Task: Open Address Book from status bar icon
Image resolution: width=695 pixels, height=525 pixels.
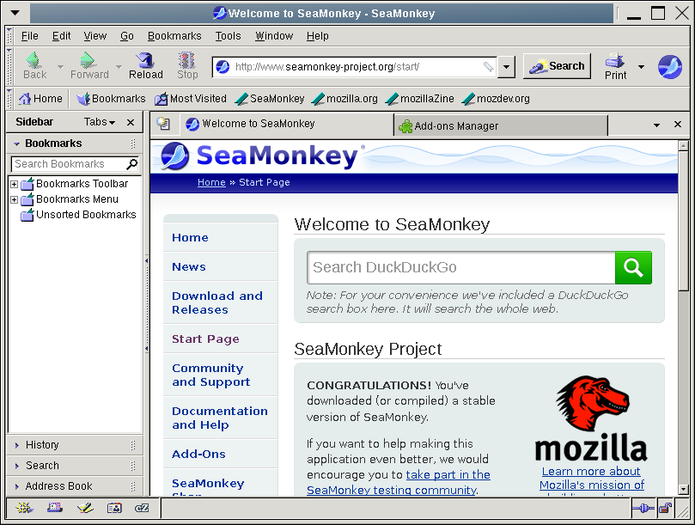Action: [x=114, y=508]
